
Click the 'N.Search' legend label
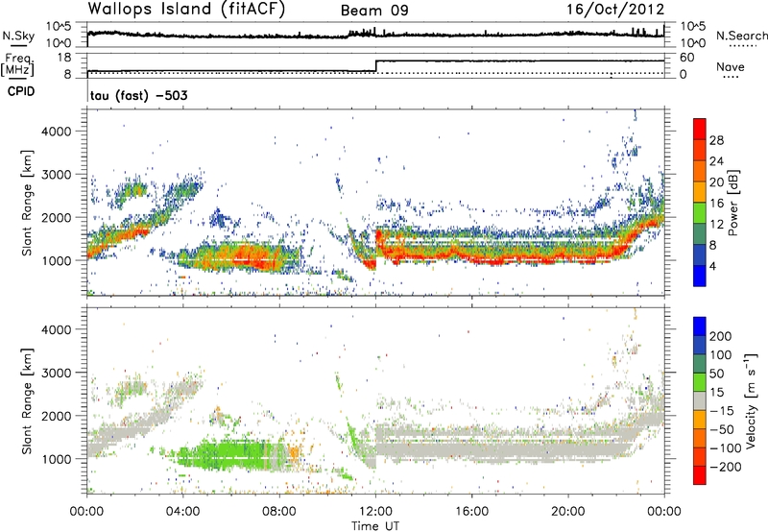(741, 36)
